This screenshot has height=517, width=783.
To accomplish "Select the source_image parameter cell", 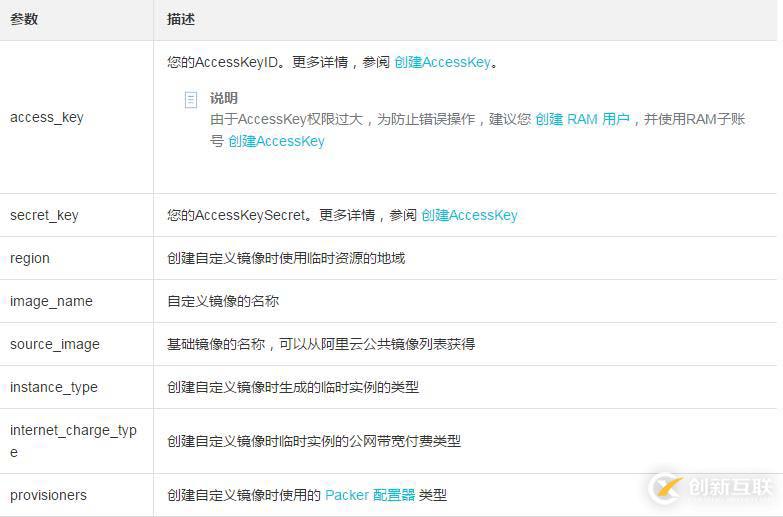I will tap(55, 344).
